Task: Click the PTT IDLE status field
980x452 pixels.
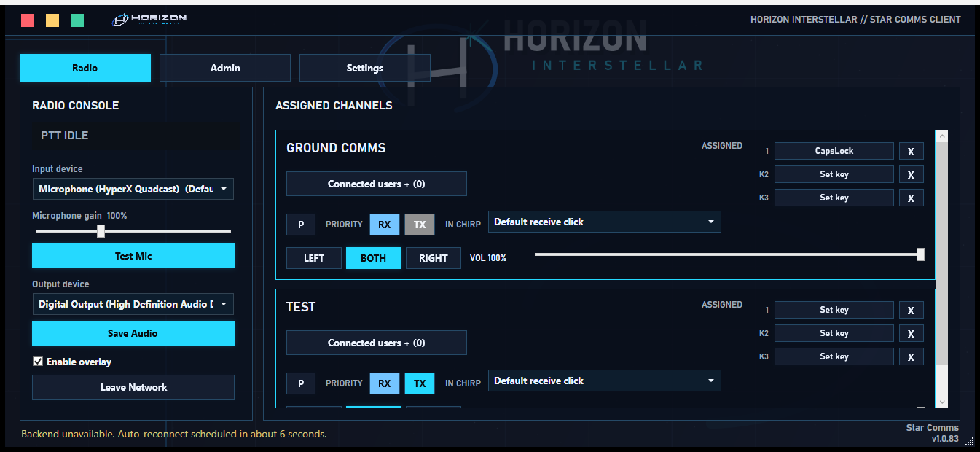Action: click(x=135, y=136)
